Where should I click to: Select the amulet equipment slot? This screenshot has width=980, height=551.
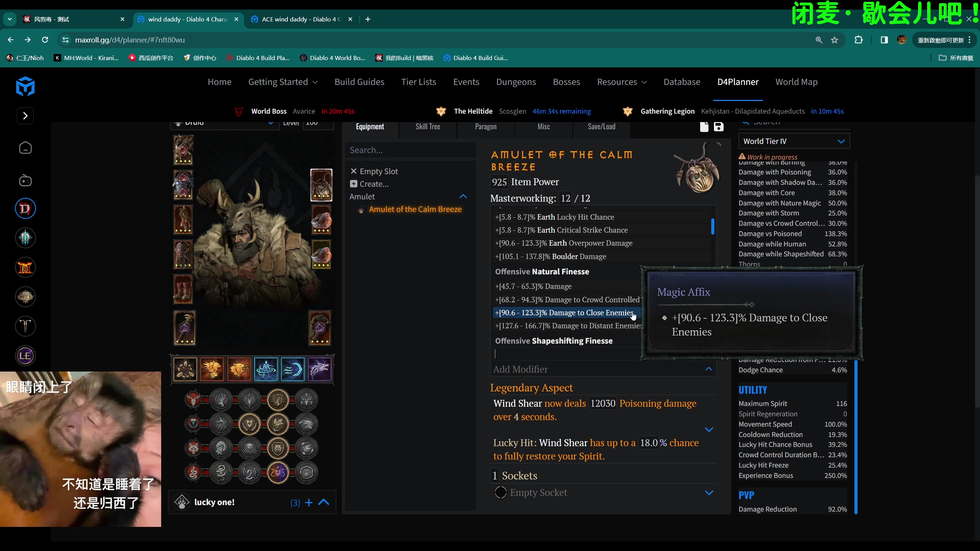click(321, 185)
